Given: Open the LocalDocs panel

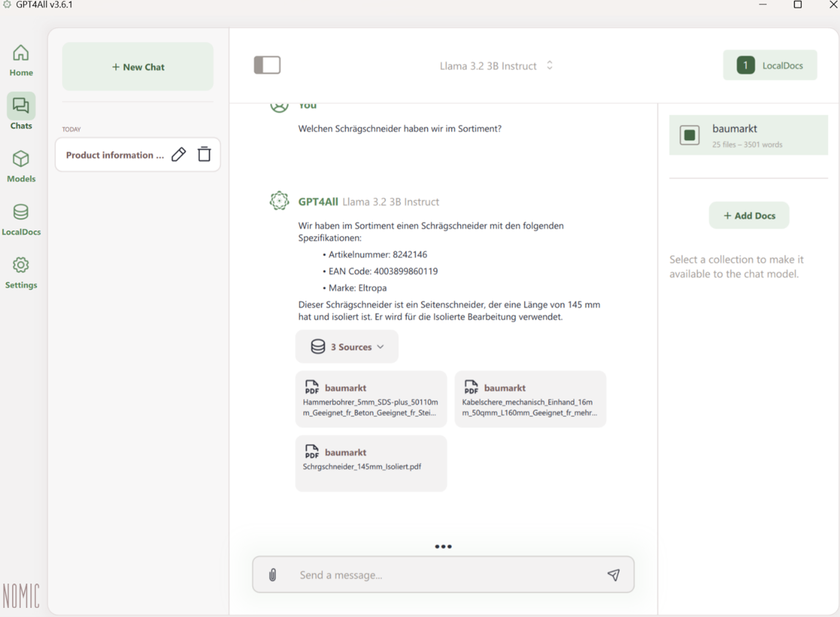Looking at the screenshot, I should pos(21,218).
